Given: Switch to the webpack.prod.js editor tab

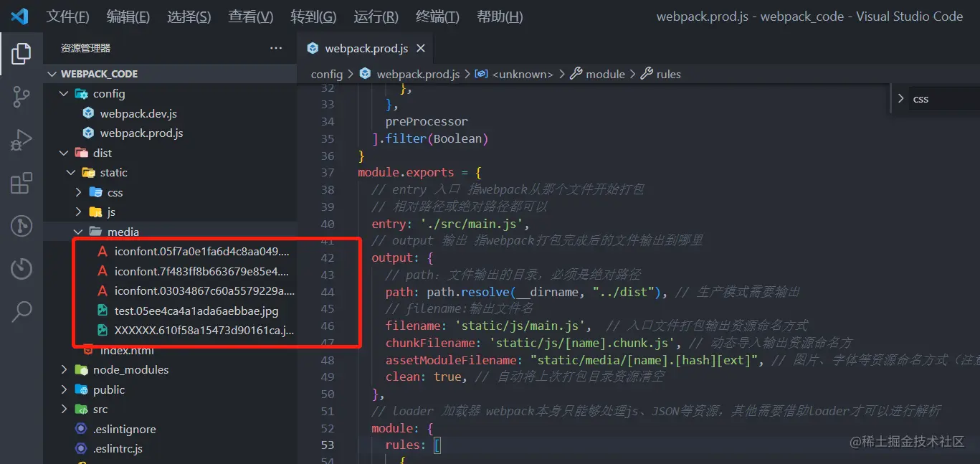Looking at the screenshot, I should [366, 48].
